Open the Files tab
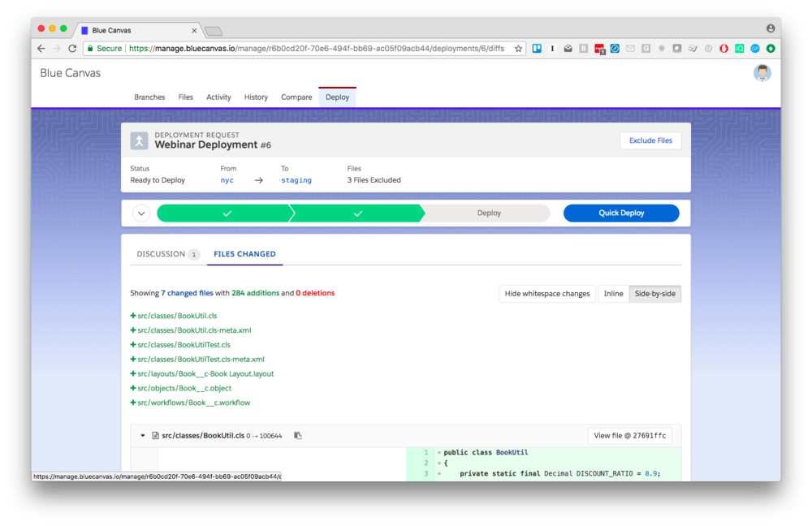 [185, 97]
